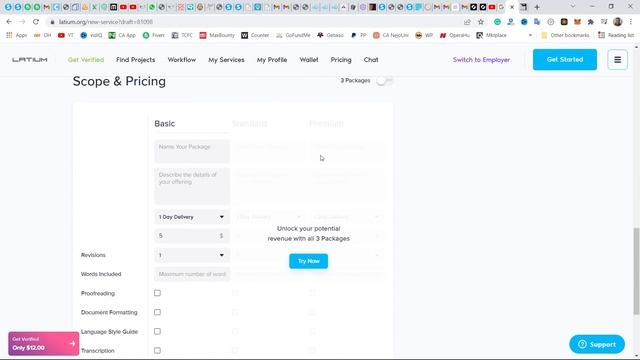Open the GoFundMe bookmark
This screenshot has height=360, width=640.
[293, 36]
